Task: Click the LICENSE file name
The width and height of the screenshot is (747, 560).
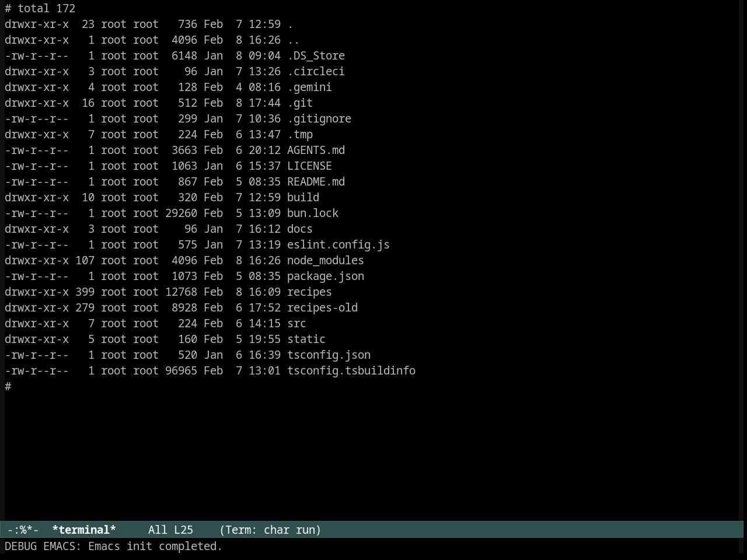Action: 309,166
